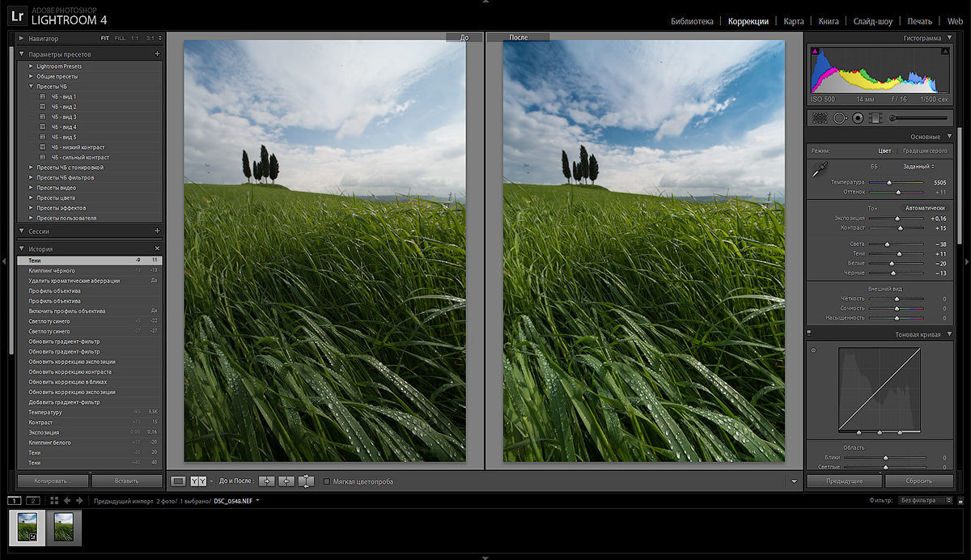
Task: Expand the Пресеты цвета folder
Action: point(31,197)
